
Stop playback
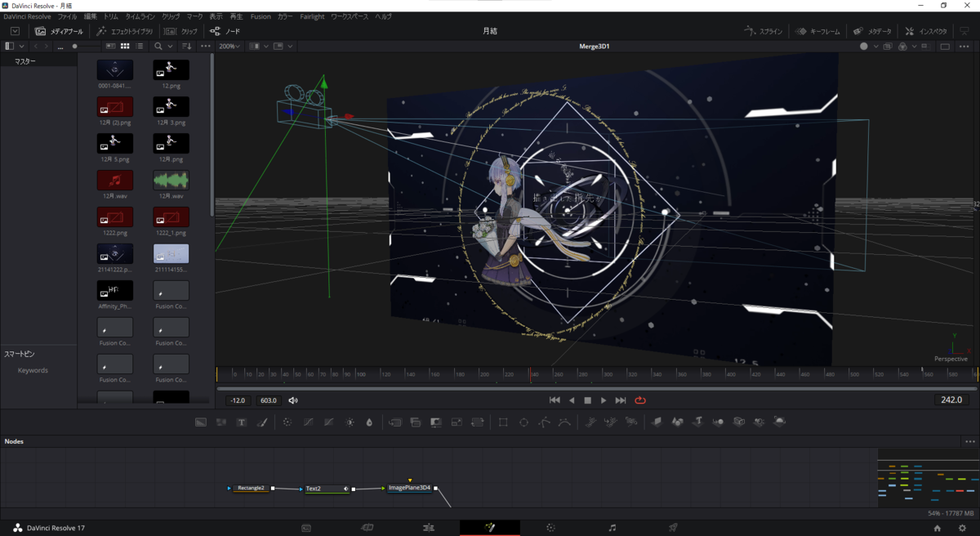pyautogui.click(x=587, y=400)
